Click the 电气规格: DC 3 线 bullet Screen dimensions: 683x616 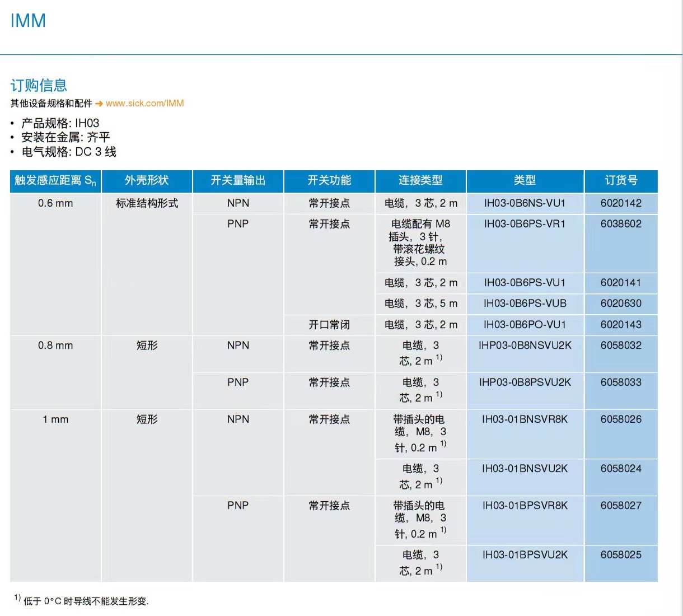(x=69, y=152)
